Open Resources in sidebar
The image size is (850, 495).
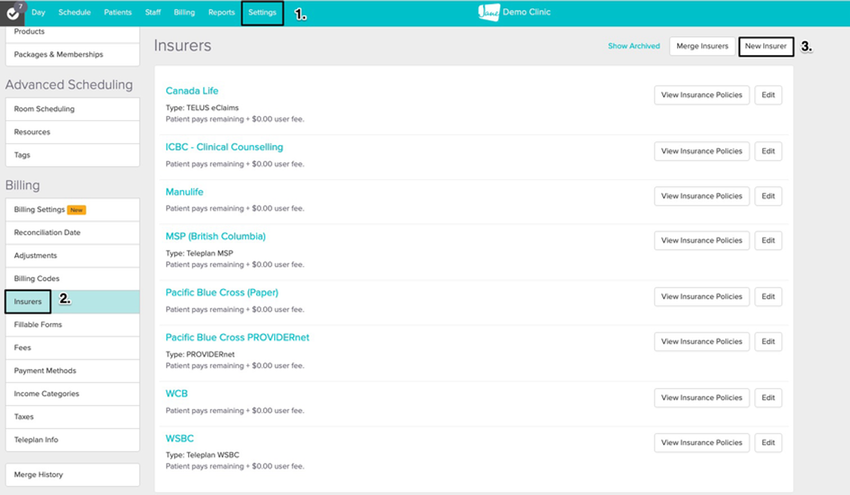[x=73, y=132]
